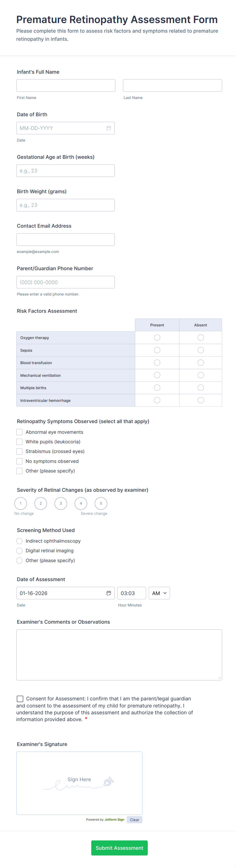Screen dimensions: 236x868
Task: Open the Jotform Sign link
Action: (x=114, y=819)
